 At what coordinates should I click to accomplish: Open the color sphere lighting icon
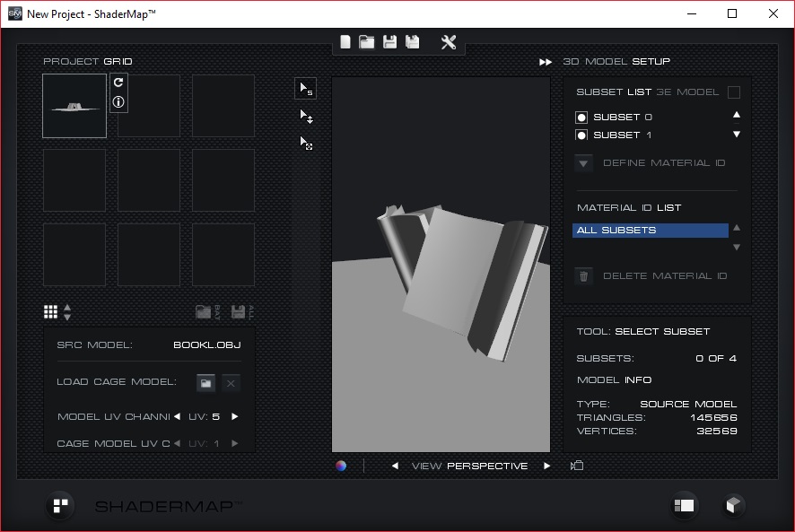pos(341,466)
